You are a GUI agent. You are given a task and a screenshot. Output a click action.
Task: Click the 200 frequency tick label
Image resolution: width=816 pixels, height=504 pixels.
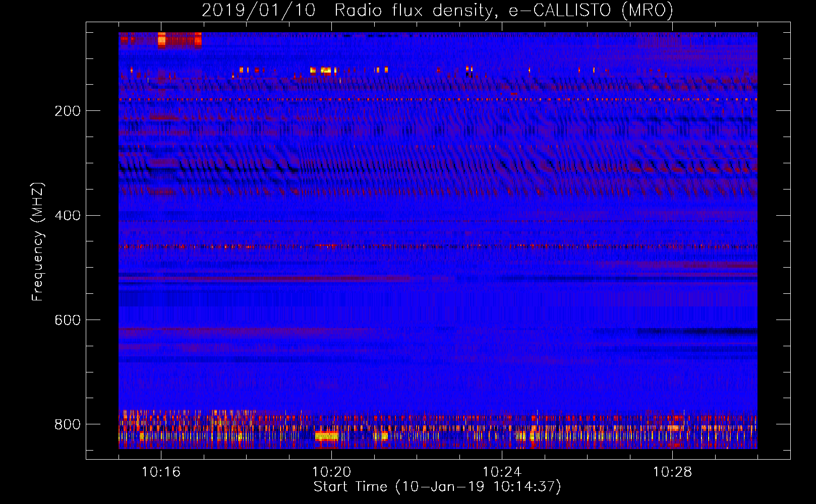[x=68, y=111]
